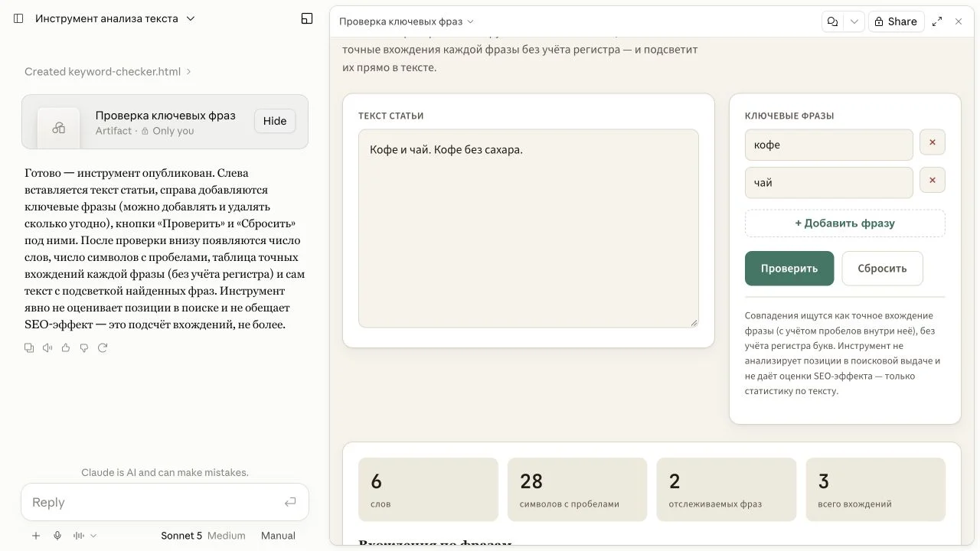The width and height of the screenshot is (980, 551).
Task: Start dictation with the microphone icon
Action: [57, 536]
